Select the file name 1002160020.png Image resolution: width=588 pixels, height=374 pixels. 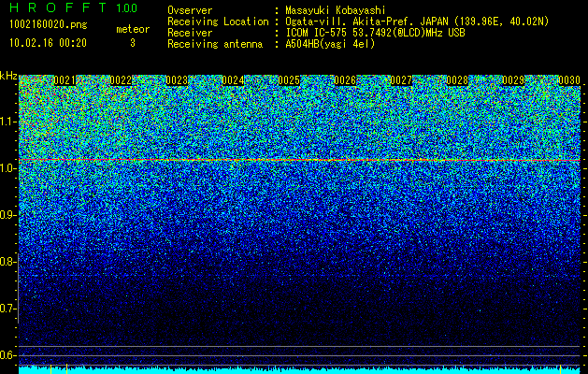point(49,24)
